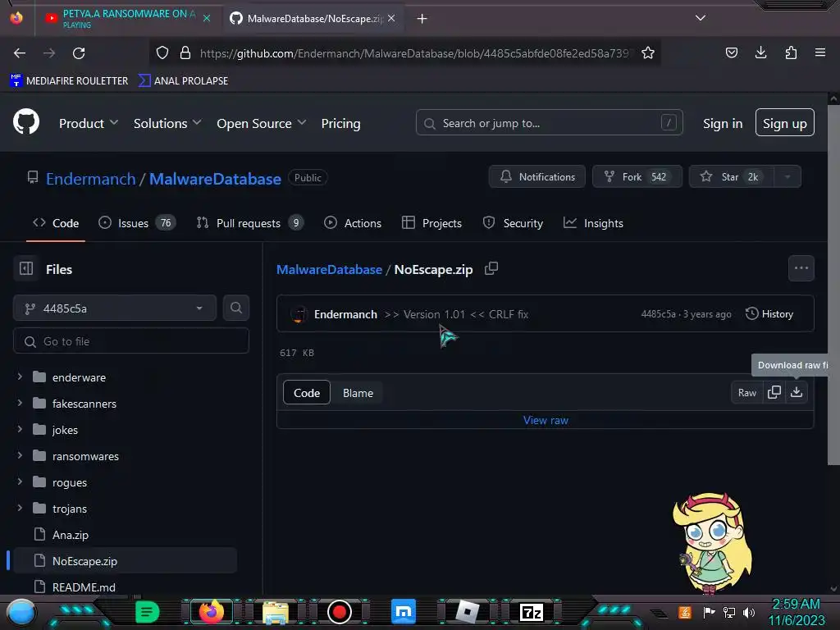Click Sign up button
This screenshot has width=840, height=630.
click(x=785, y=123)
